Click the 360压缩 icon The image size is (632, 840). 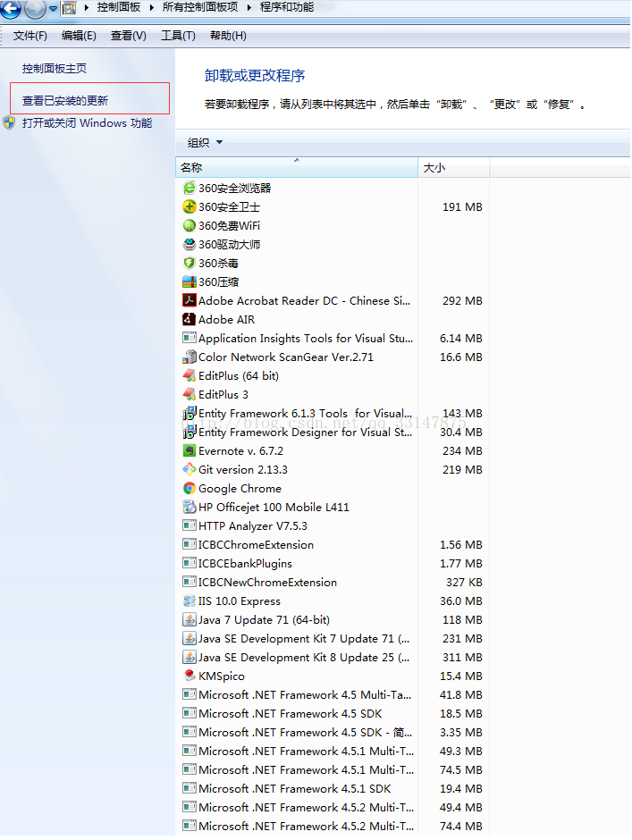point(190,281)
